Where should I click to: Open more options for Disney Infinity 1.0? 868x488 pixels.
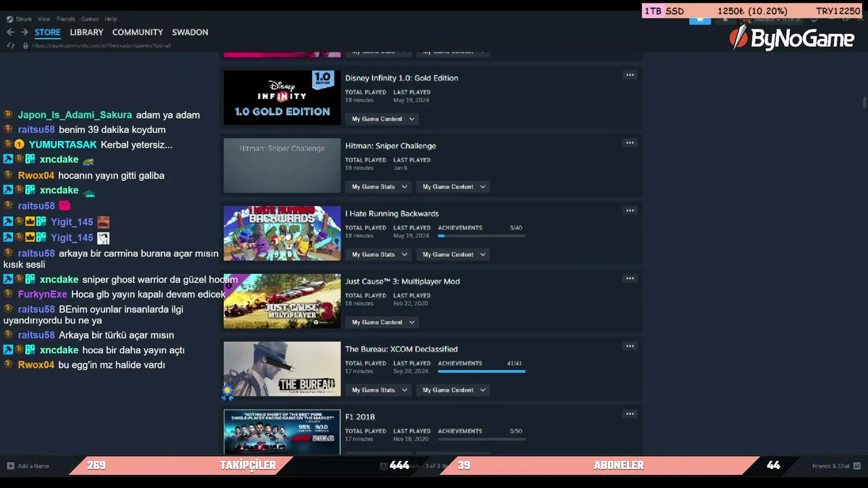[630, 75]
